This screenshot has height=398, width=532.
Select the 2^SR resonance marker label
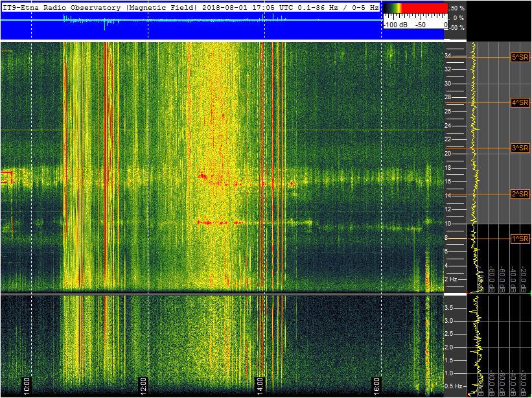click(520, 194)
